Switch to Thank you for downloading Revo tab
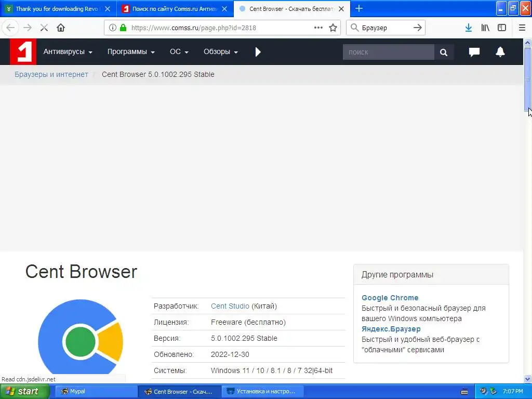Viewport: 532px width, 399px height. (56, 9)
